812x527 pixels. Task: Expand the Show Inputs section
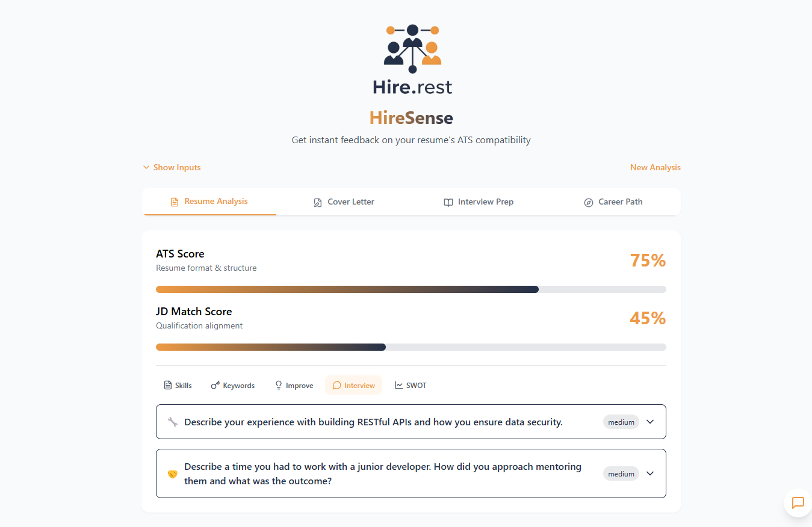pos(172,167)
